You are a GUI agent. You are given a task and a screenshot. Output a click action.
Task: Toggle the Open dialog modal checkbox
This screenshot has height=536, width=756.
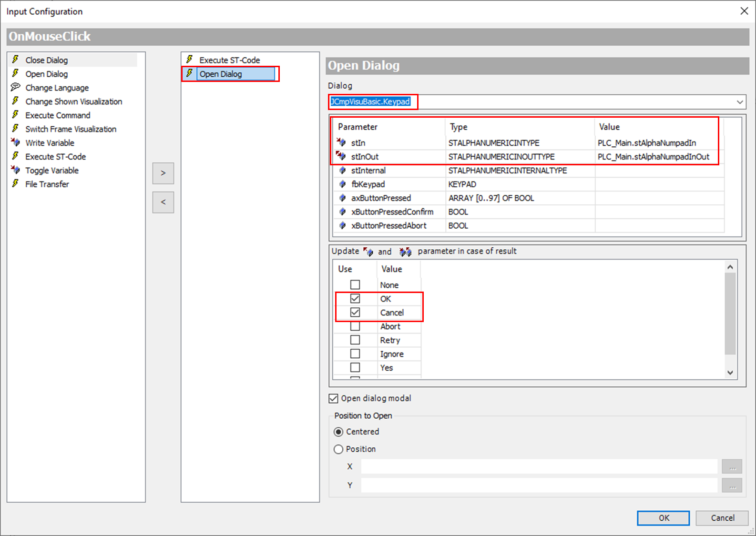[x=334, y=398]
